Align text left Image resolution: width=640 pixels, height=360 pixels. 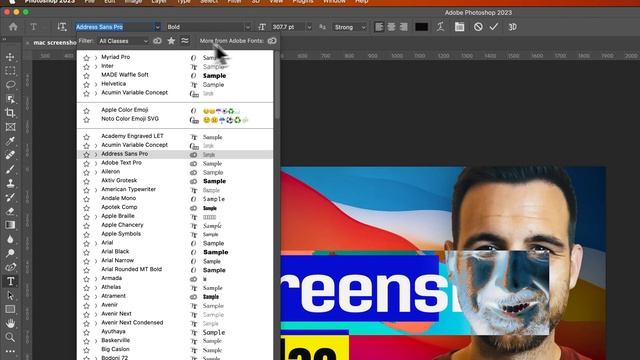tap(379, 27)
